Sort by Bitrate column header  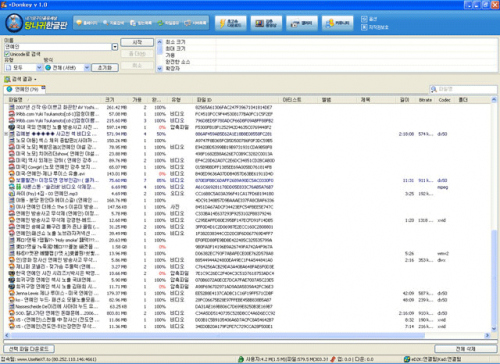[x=425, y=100]
